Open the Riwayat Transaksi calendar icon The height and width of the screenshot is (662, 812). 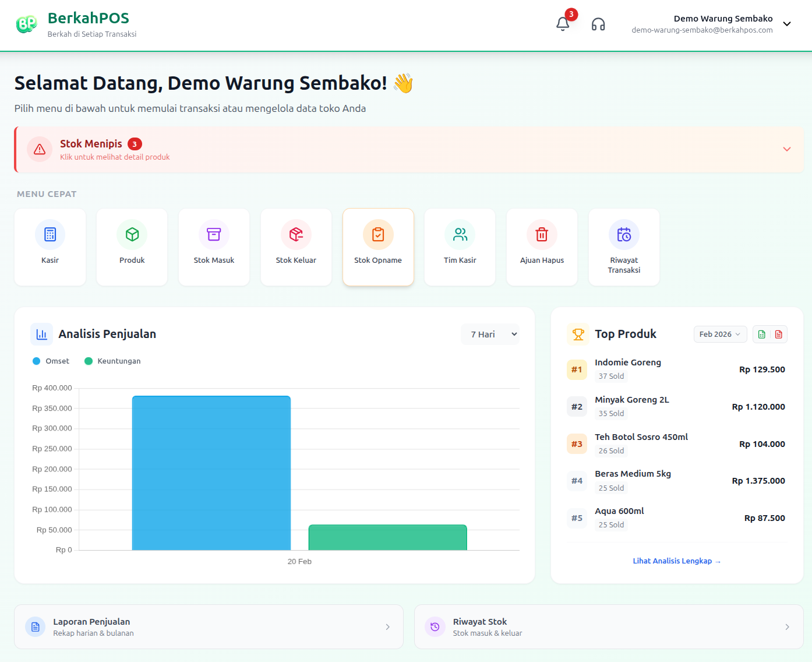pos(624,234)
